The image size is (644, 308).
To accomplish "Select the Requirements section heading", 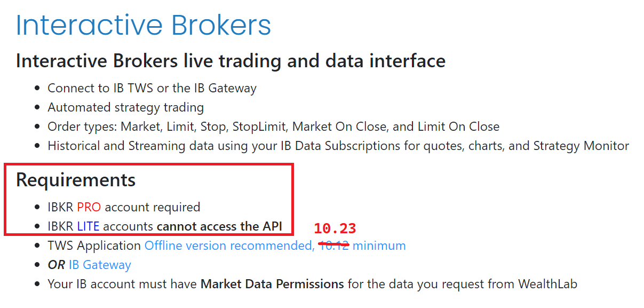I will pos(76,180).
